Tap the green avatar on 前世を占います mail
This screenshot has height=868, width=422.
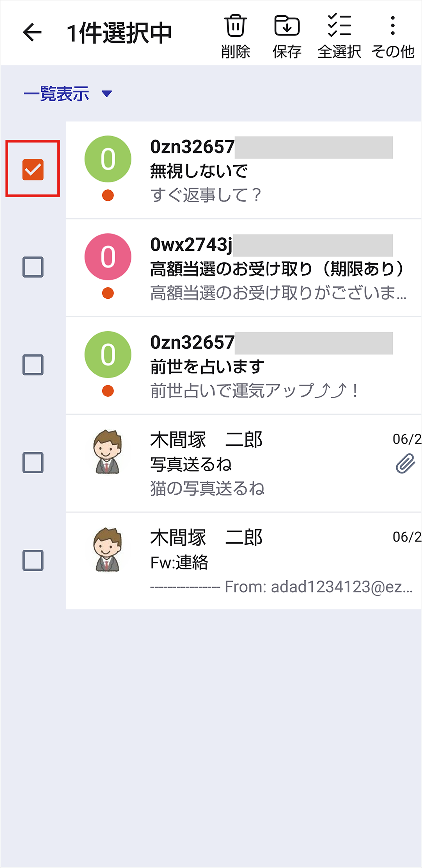[x=108, y=355]
